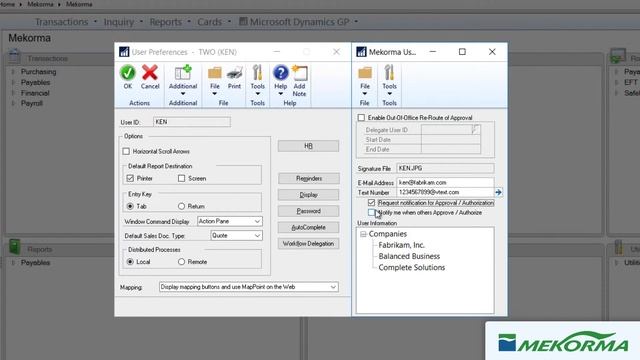Image resolution: width=640 pixels, height=360 pixels.
Task: Expand Payroll in Transactions list
Action: click(x=13, y=103)
